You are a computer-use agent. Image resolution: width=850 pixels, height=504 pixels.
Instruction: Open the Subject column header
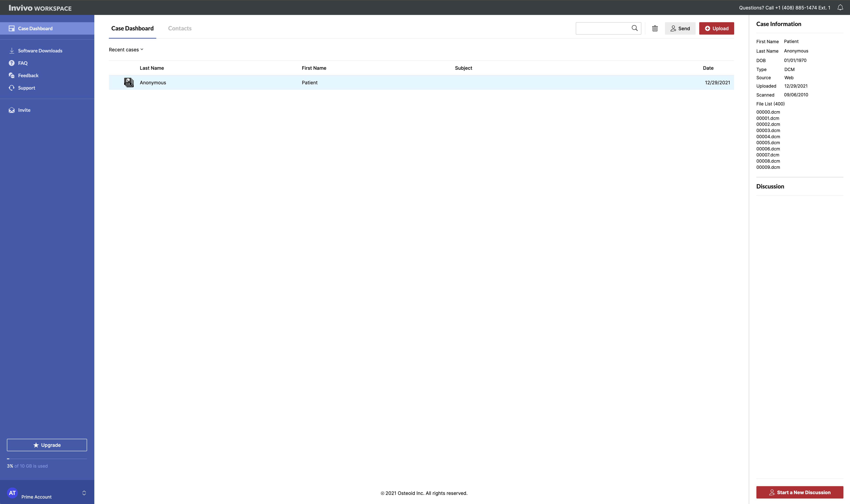tap(463, 68)
